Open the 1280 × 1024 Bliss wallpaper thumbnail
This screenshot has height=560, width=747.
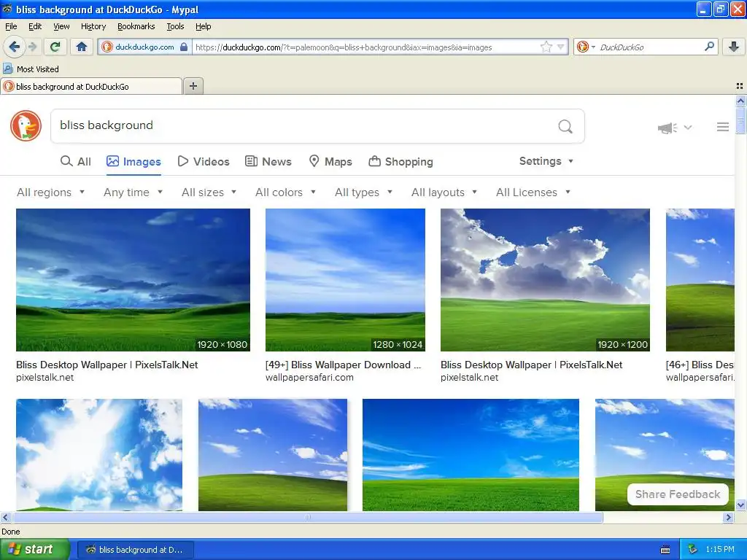345,279
